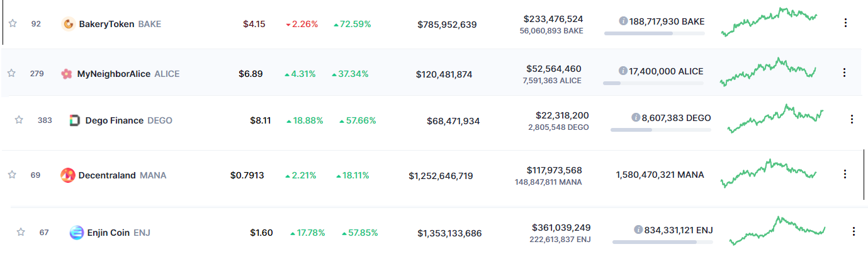Click Decentraland market cap $1,252,646,719
This screenshot has height=261, width=868.
point(441,176)
